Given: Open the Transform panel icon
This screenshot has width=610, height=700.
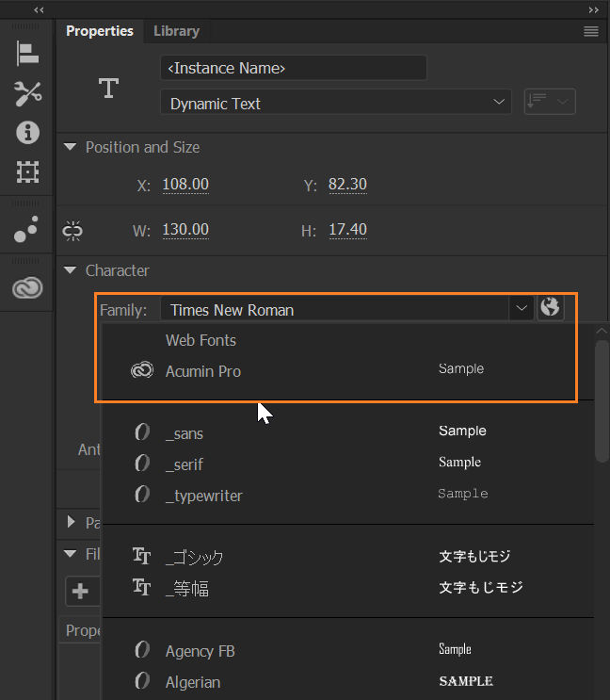Looking at the screenshot, I should (27, 171).
